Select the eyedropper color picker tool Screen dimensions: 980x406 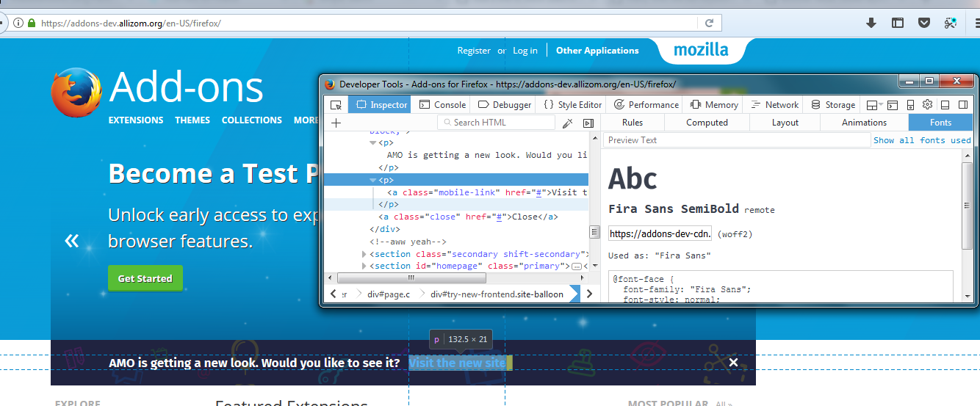[x=567, y=123]
